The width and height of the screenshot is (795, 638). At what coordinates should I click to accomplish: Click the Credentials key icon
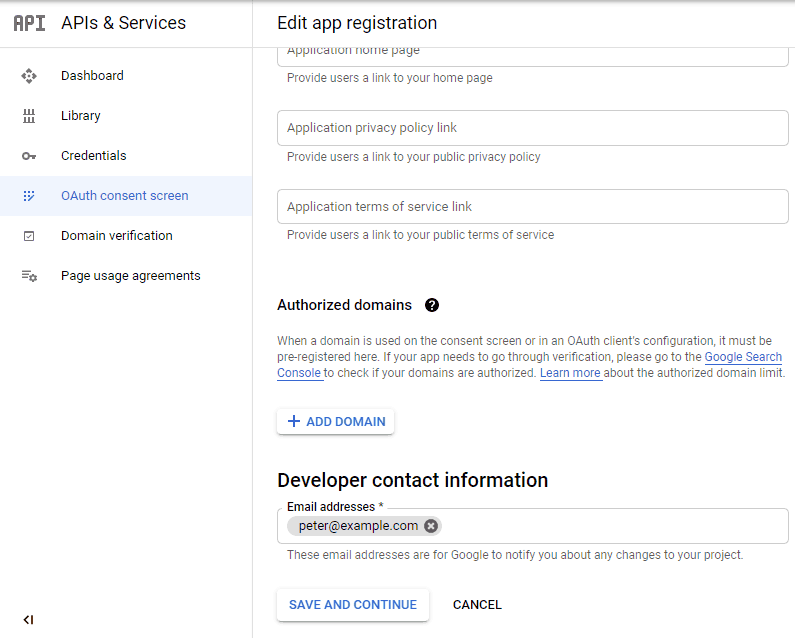tap(29, 156)
